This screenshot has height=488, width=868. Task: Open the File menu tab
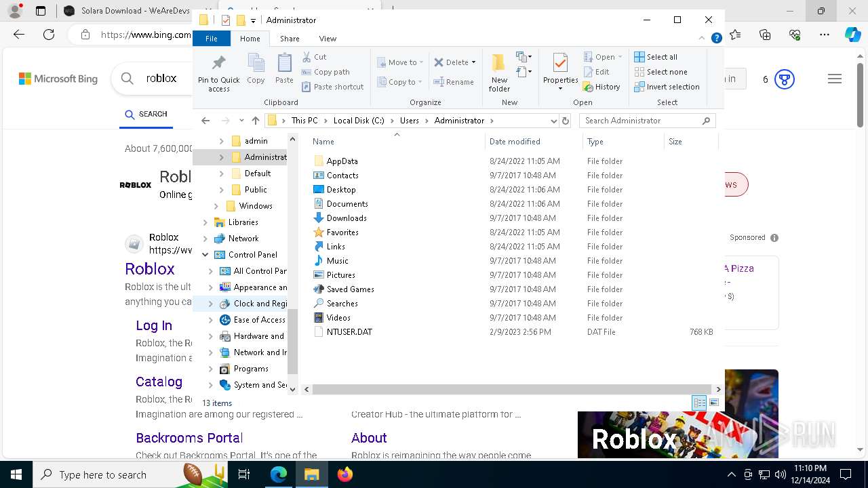pos(212,39)
